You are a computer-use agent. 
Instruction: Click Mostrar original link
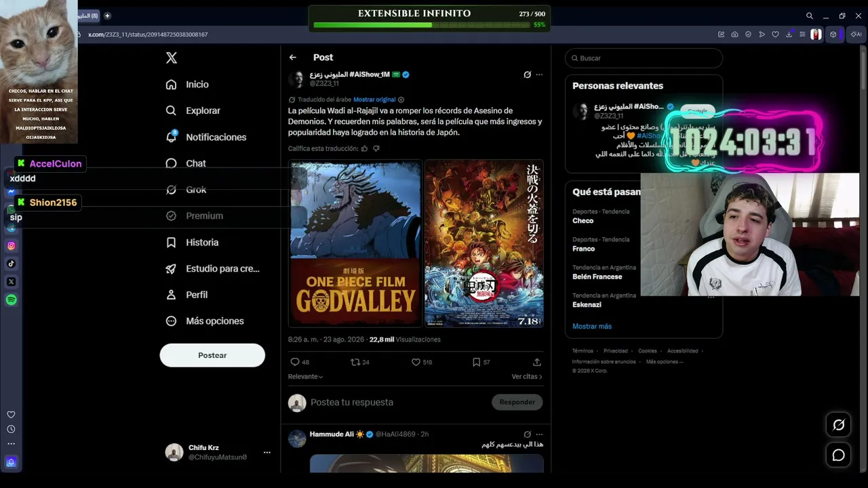pyautogui.click(x=374, y=100)
